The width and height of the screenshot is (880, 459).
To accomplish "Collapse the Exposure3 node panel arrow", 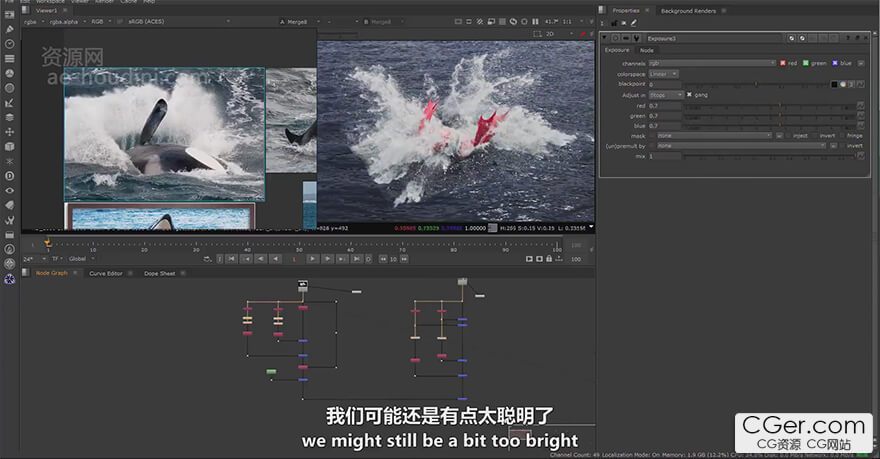I will click(604, 38).
